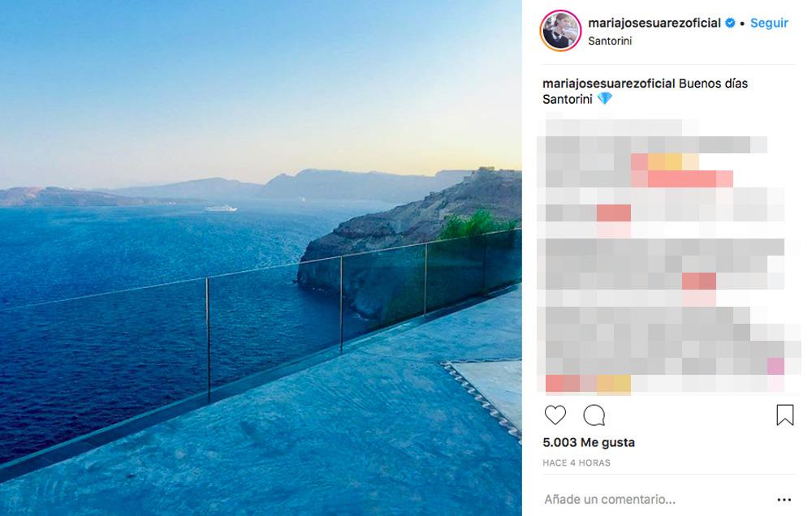View who liked via 5.003 Me gusta
This screenshot has height=516, width=812.
(588, 442)
